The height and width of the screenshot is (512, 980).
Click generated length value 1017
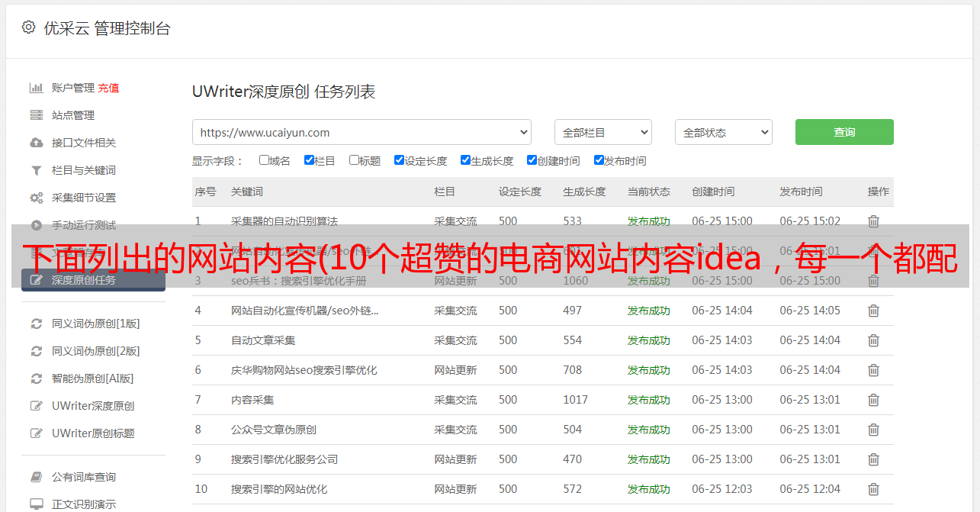(x=576, y=400)
